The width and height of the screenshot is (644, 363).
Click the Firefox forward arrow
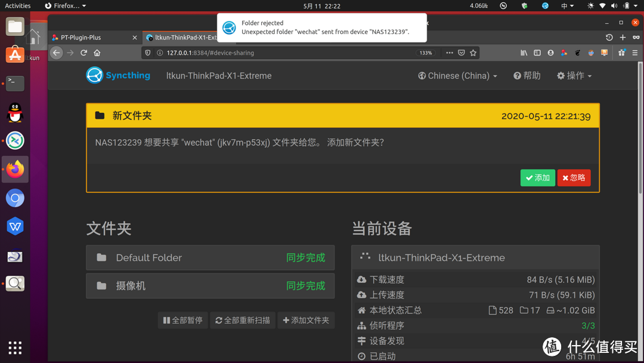70,53
